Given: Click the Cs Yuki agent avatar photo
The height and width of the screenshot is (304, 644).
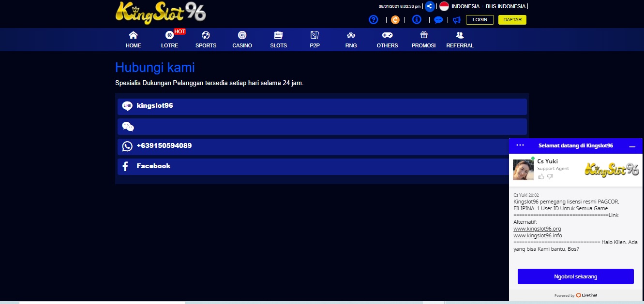Looking at the screenshot, I should point(523,170).
